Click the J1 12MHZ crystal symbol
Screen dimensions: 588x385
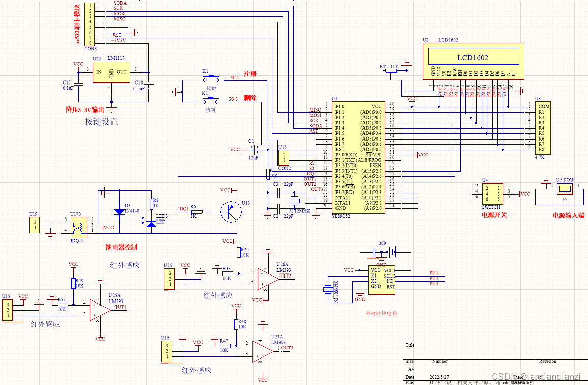pos(295,201)
